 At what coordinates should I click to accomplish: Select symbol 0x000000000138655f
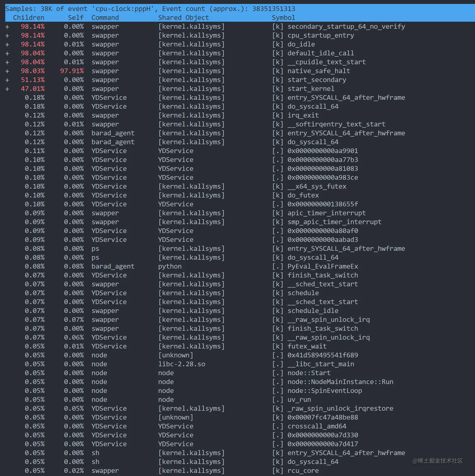pos(323,204)
